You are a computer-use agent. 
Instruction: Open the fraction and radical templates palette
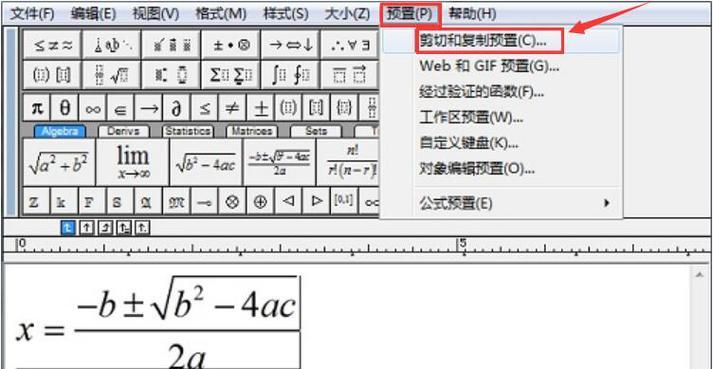pyautogui.click(x=112, y=74)
